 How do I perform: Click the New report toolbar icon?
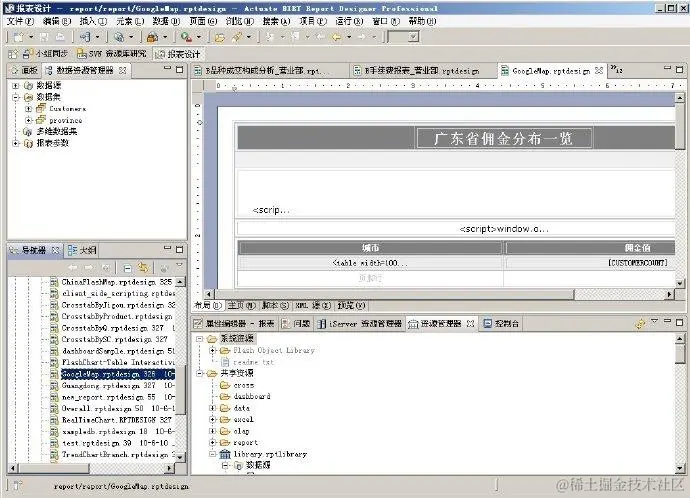(x=18, y=37)
